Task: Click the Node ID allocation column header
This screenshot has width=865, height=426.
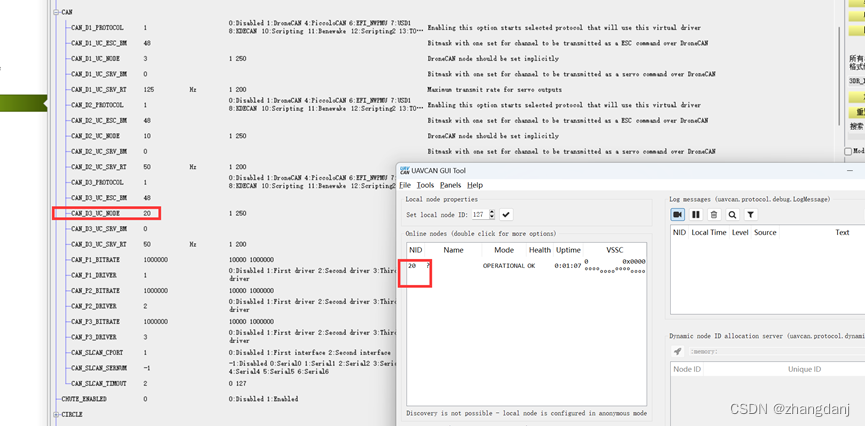Action: [687, 369]
